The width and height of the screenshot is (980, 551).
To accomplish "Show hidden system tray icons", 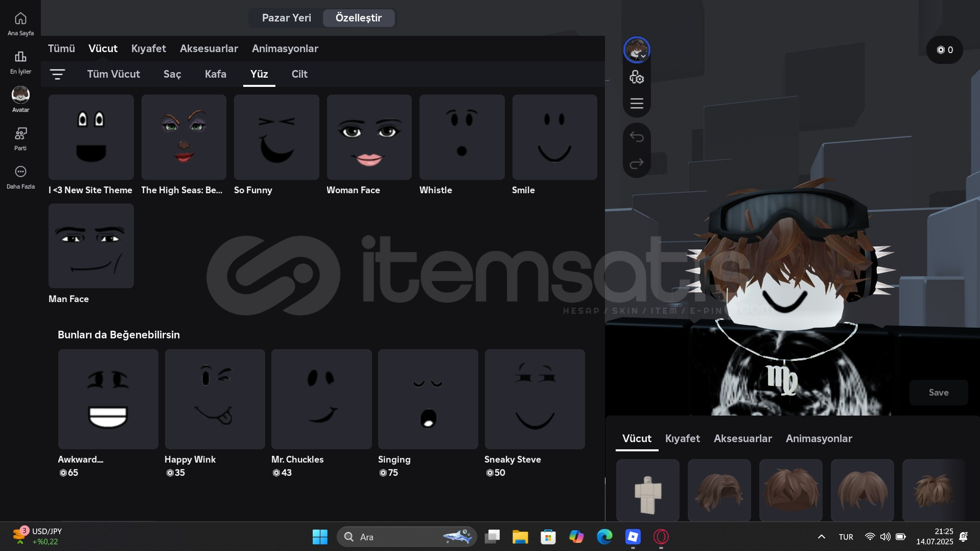I will [822, 537].
